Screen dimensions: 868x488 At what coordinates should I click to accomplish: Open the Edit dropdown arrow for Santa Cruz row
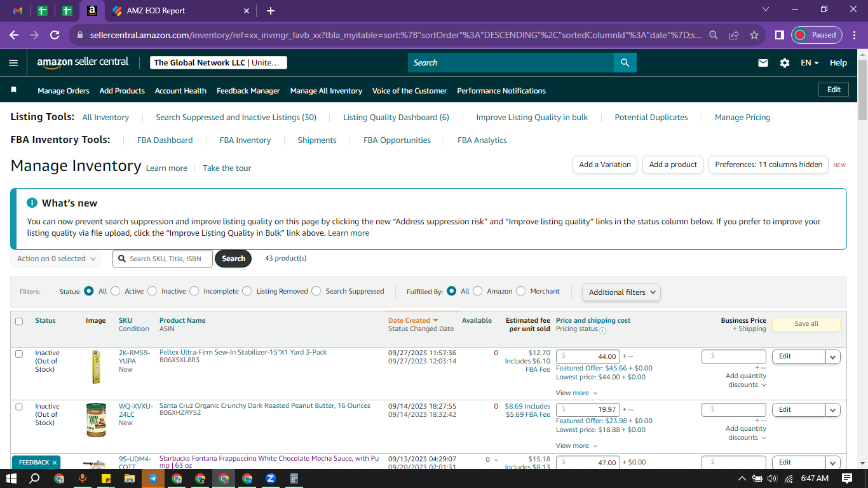point(833,410)
